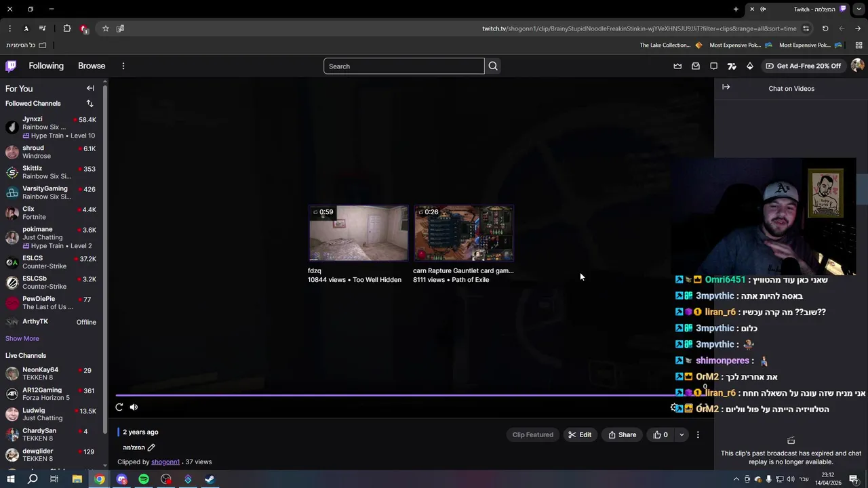Open Clix's Fortnite channel
Screen dimensions: 868x488
pos(51,213)
